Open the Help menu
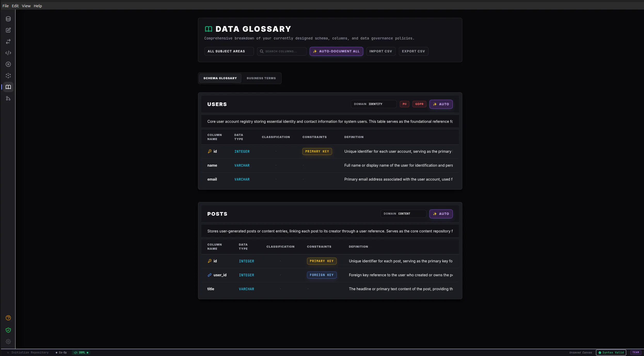Screen dimensions: 644x356 38,6
